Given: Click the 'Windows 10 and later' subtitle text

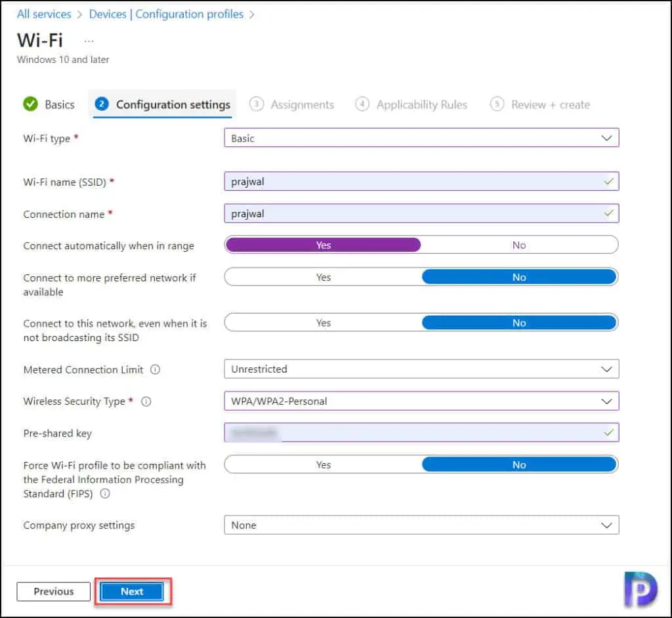Looking at the screenshot, I should click(63, 60).
